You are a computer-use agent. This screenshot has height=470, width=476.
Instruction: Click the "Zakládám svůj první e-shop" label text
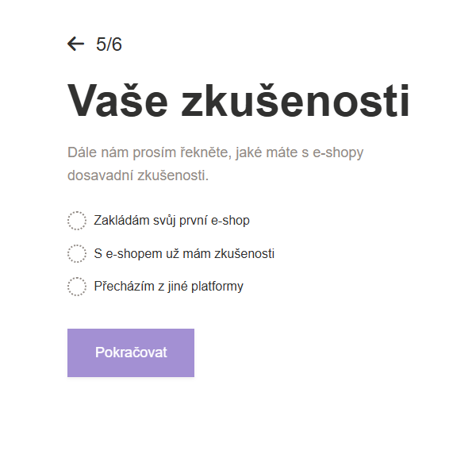point(171,221)
